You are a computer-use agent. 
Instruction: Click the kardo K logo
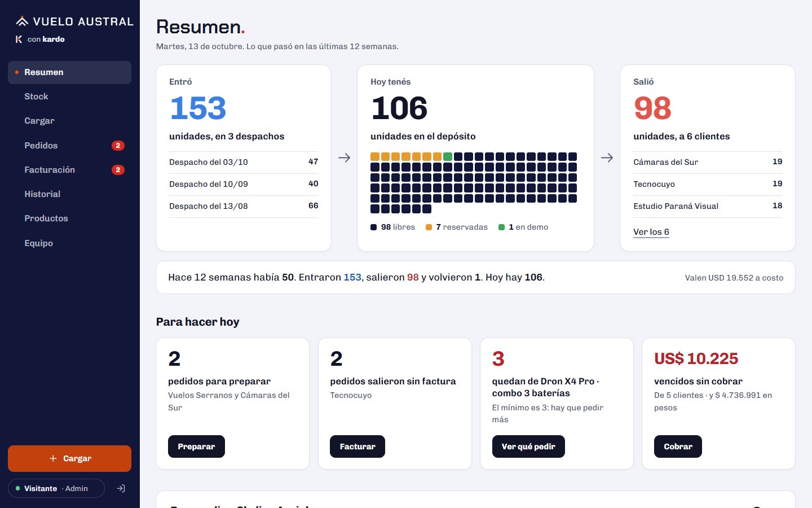(19, 39)
